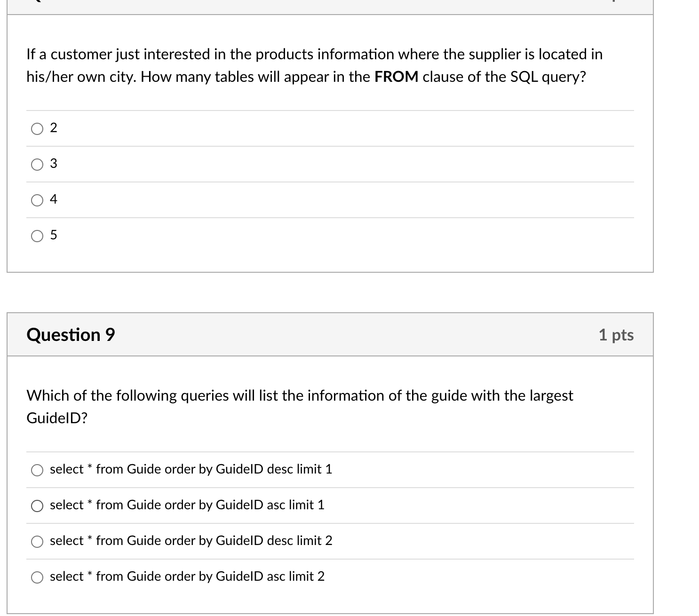
Task: Select 'select * from Guide order by GuideID asc limit 2'
Action: [37, 577]
